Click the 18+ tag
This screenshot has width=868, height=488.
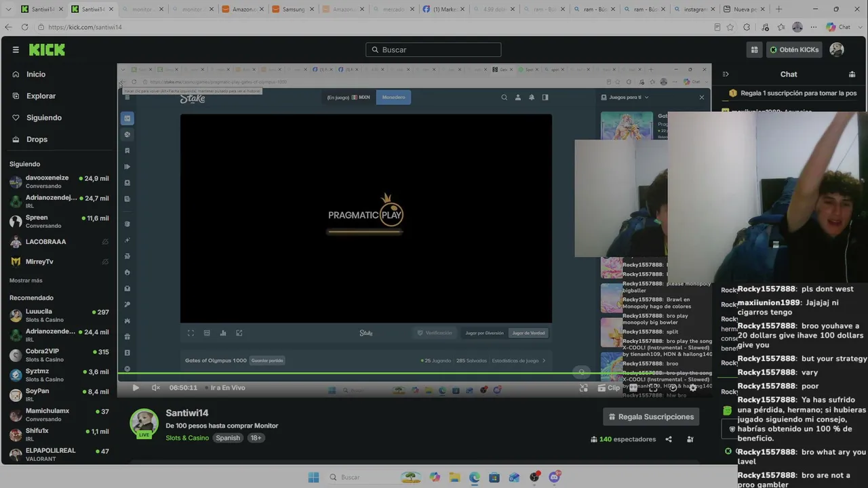(x=256, y=438)
